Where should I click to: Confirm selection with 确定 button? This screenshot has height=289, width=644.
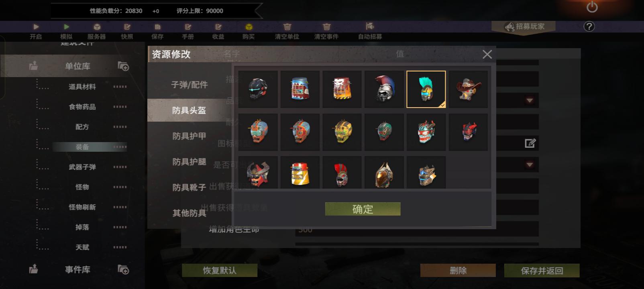click(363, 209)
